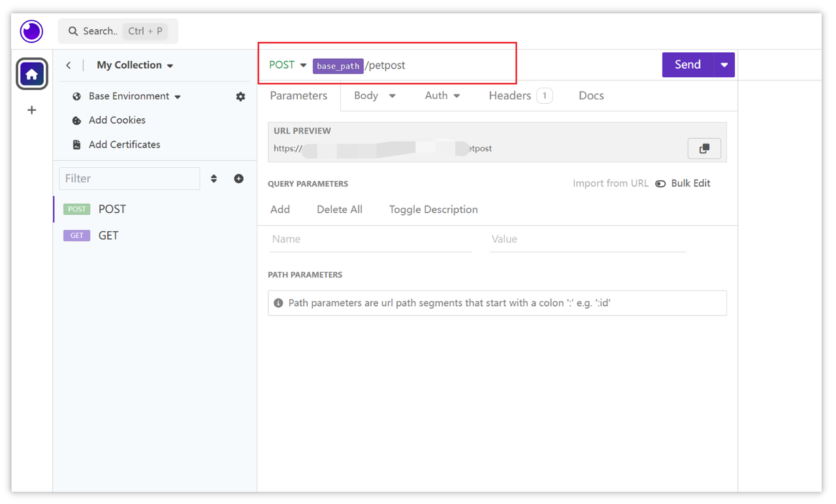The width and height of the screenshot is (836, 504).
Task: Click the QUERY PARAMETERS heading
Action: click(x=308, y=184)
